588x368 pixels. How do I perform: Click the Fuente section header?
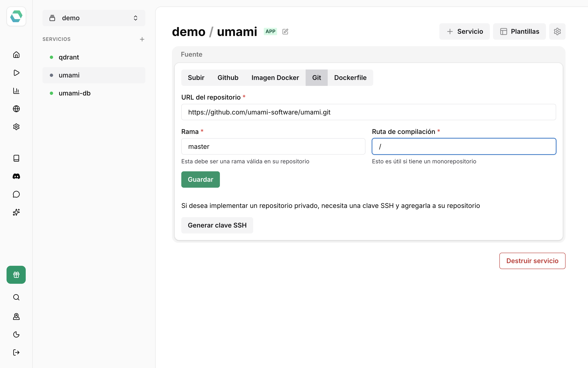coord(192,54)
